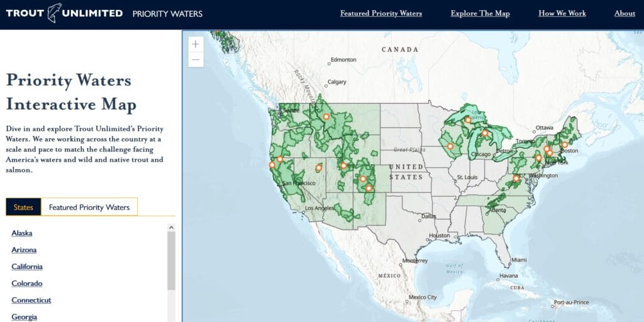Screen dimensions: 644x322
Task: Open the About page
Action: pos(625,13)
